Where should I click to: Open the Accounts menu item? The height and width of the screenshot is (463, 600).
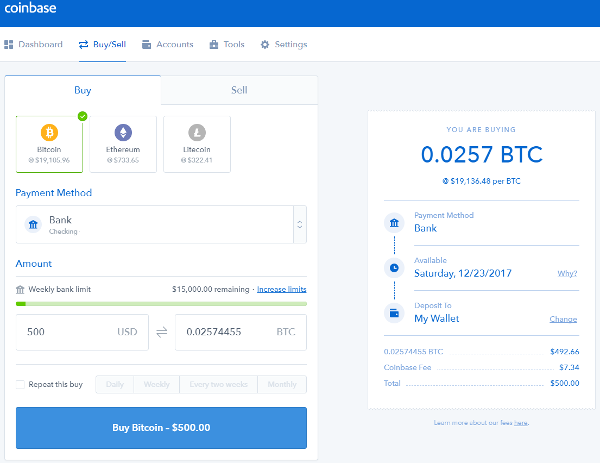[x=168, y=44]
